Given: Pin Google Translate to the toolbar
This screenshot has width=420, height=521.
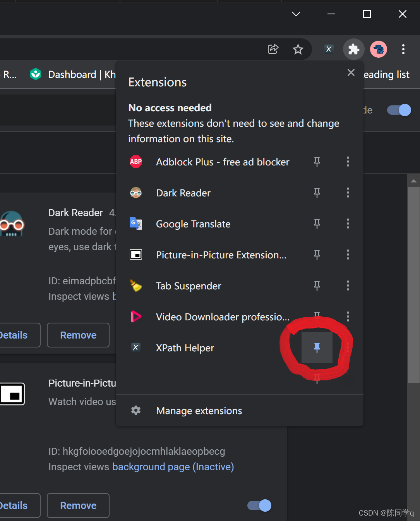Looking at the screenshot, I should [x=317, y=224].
